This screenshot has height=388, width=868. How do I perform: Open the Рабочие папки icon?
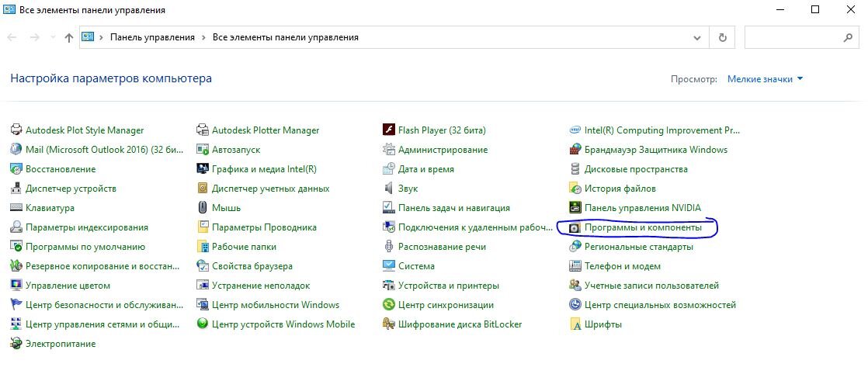pos(203,247)
